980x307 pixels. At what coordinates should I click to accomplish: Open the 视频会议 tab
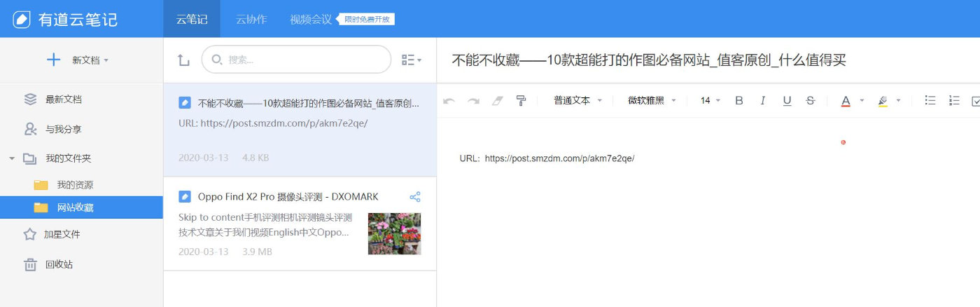pyautogui.click(x=311, y=19)
